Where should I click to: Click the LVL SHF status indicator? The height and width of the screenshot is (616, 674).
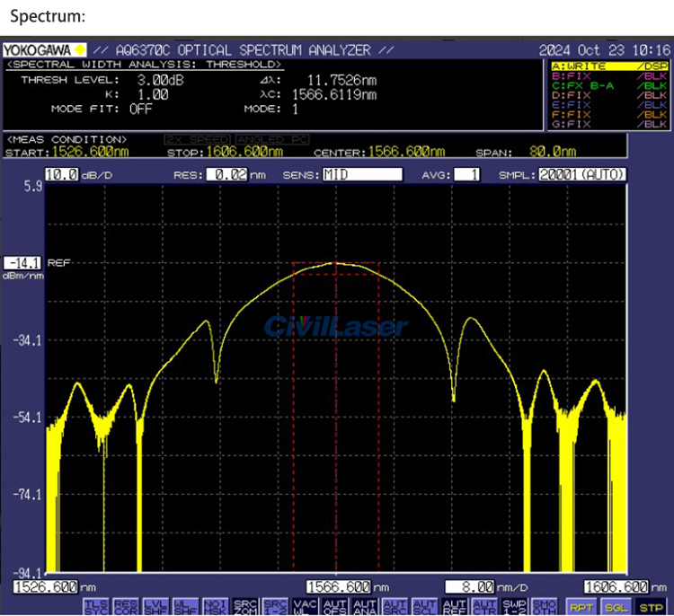click(155, 606)
